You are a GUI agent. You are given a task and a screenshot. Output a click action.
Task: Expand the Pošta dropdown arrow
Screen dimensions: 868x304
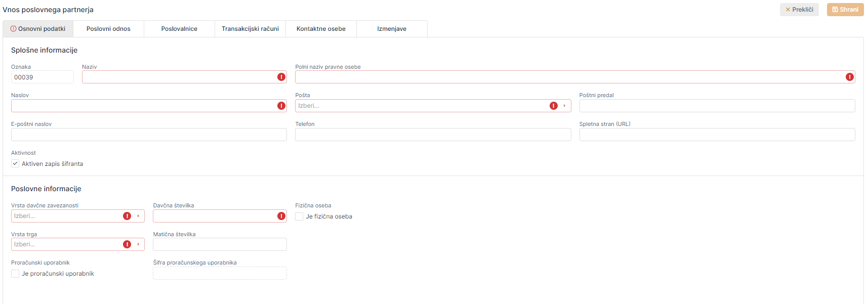564,106
